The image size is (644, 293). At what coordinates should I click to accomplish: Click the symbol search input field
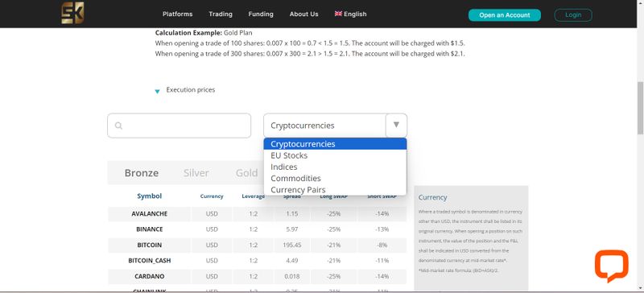(179, 126)
